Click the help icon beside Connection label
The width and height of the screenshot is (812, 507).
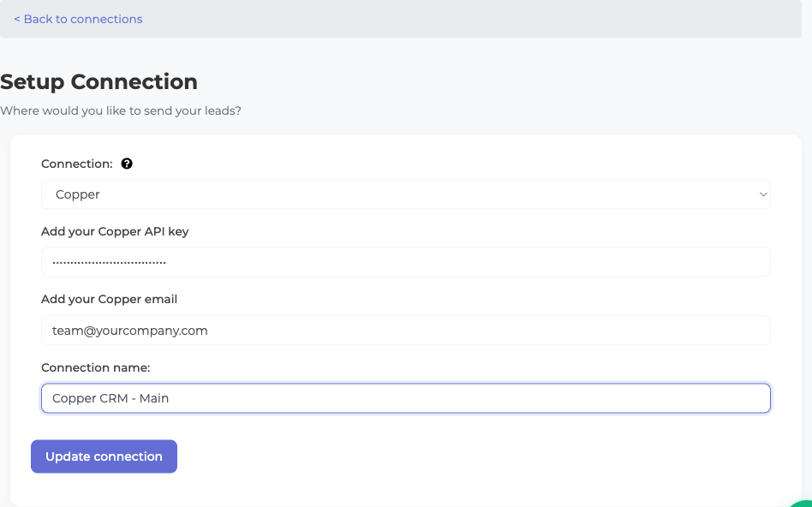pos(127,164)
